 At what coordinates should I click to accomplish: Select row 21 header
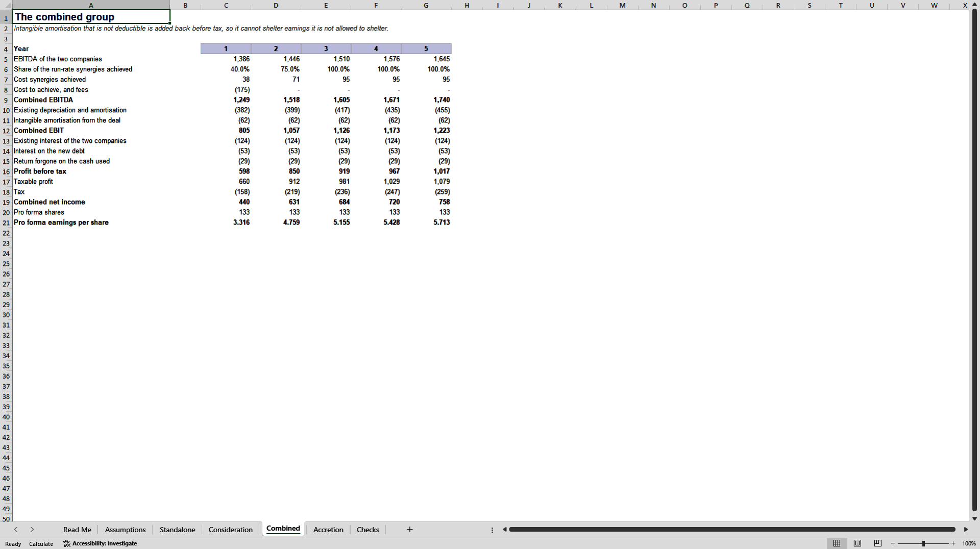point(6,223)
